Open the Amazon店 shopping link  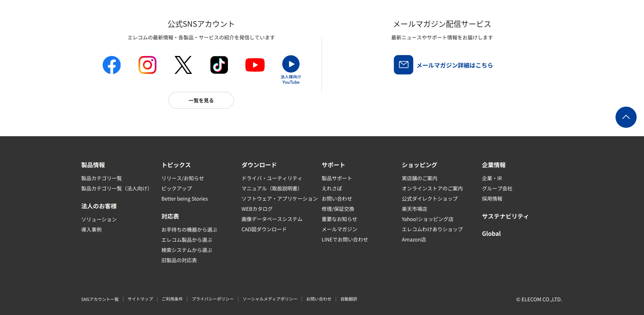[x=414, y=240]
